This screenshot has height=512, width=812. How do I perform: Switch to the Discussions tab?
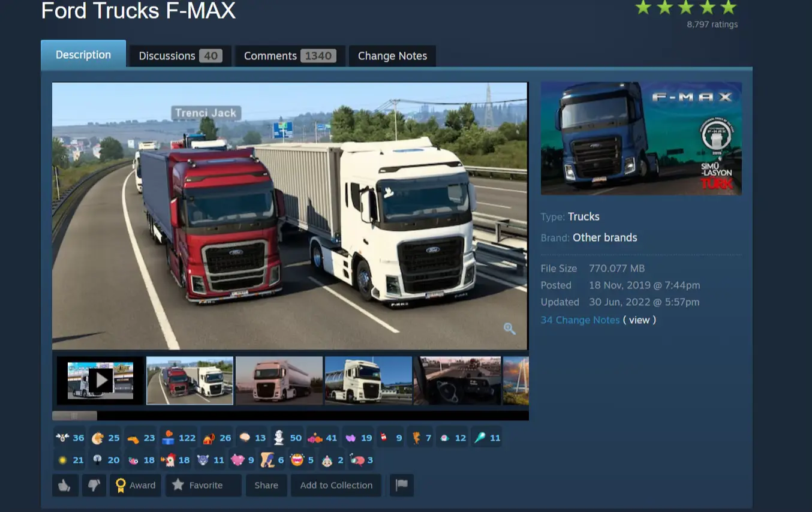181,56
